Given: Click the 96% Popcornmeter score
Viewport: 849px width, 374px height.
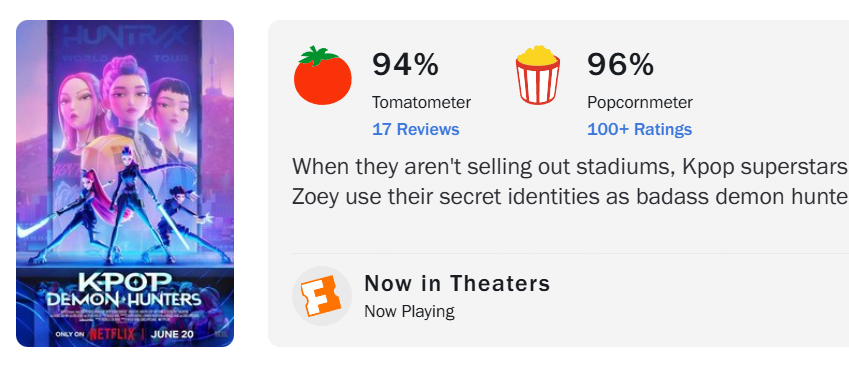Looking at the screenshot, I should click(621, 64).
